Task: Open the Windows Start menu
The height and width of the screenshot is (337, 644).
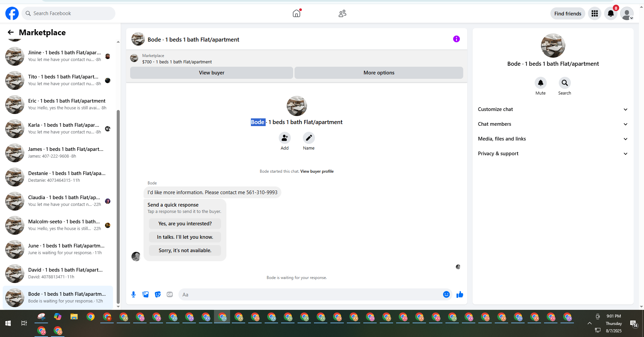Action: [8, 323]
